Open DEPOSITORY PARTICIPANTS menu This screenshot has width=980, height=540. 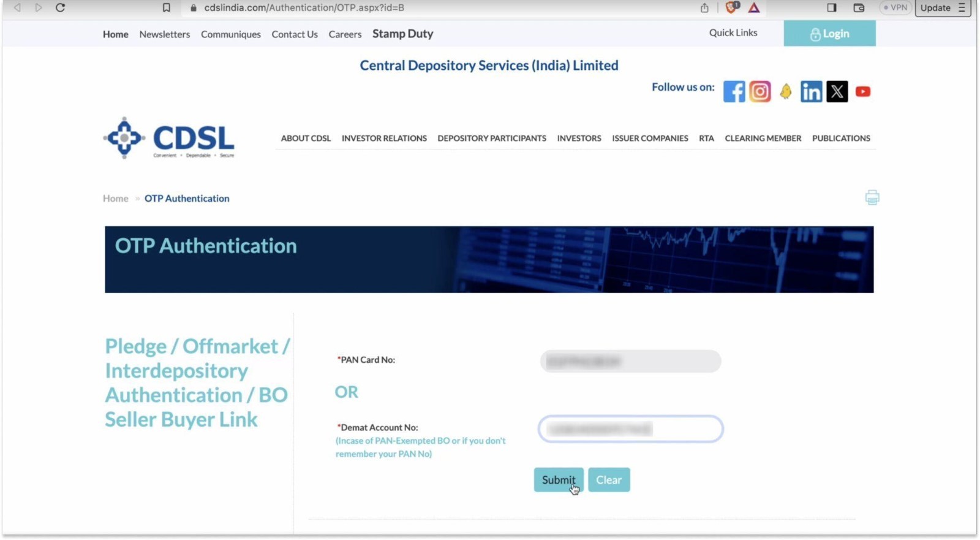click(x=492, y=139)
